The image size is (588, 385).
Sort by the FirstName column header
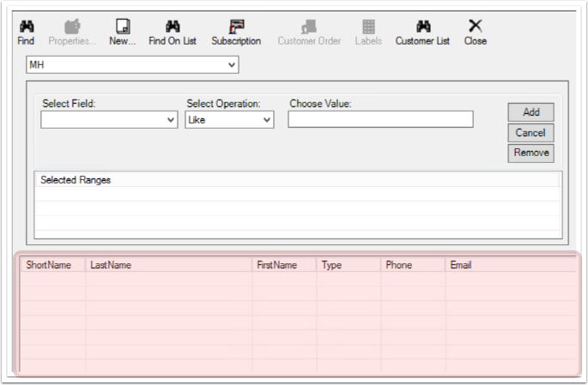284,265
